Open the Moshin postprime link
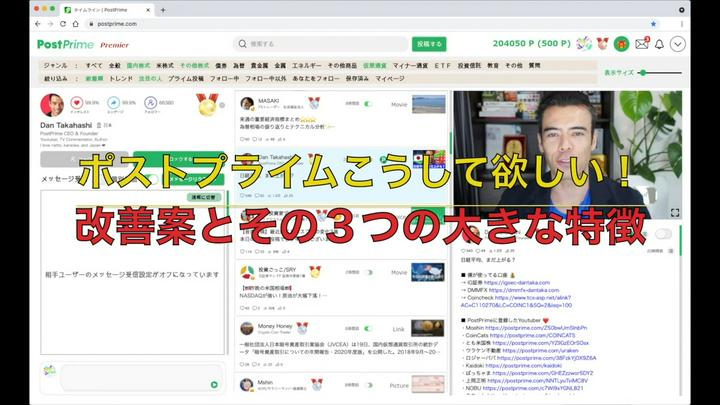 536,328
